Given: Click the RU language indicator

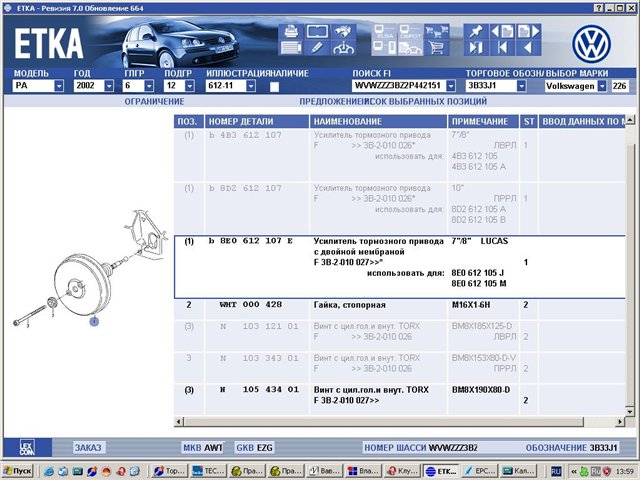Looking at the screenshot, I should [556, 471].
